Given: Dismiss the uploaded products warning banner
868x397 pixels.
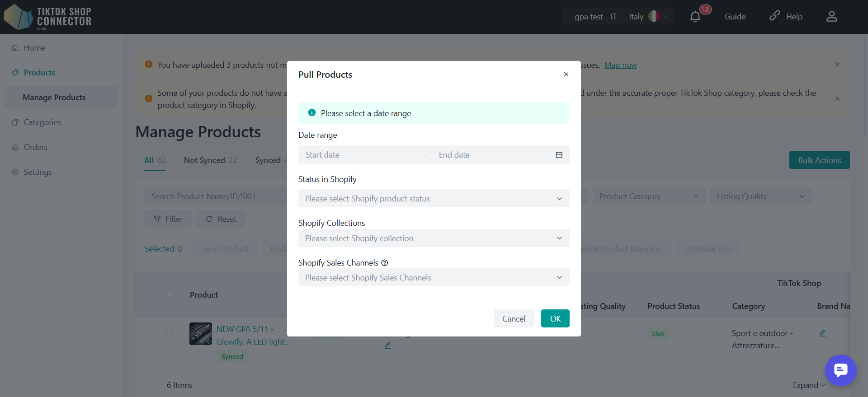Looking at the screenshot, I should point(837,65).
